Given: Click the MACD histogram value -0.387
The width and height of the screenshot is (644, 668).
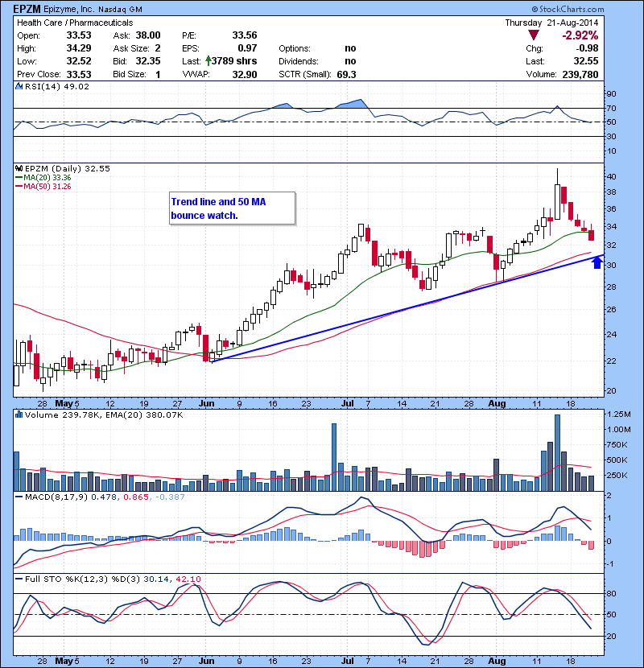Looking at the screenshot, I should pyautogui.click(x=170, y=497).
